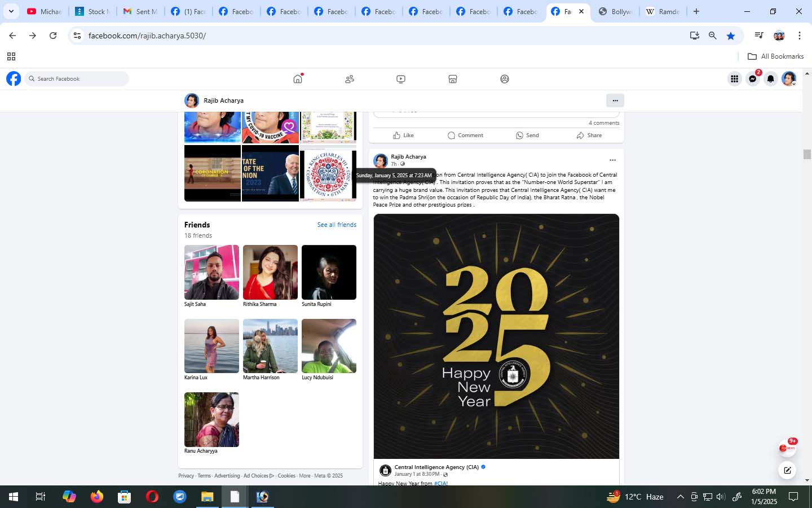The width and height of the screenshot is (812, 508).
Task: Switch to the Michael YouTube tab
Action: 46,11
